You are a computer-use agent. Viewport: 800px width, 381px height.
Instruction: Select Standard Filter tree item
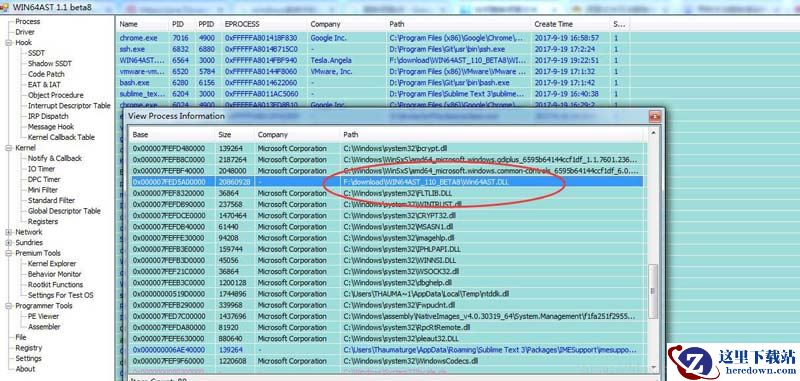coord(51,200)
